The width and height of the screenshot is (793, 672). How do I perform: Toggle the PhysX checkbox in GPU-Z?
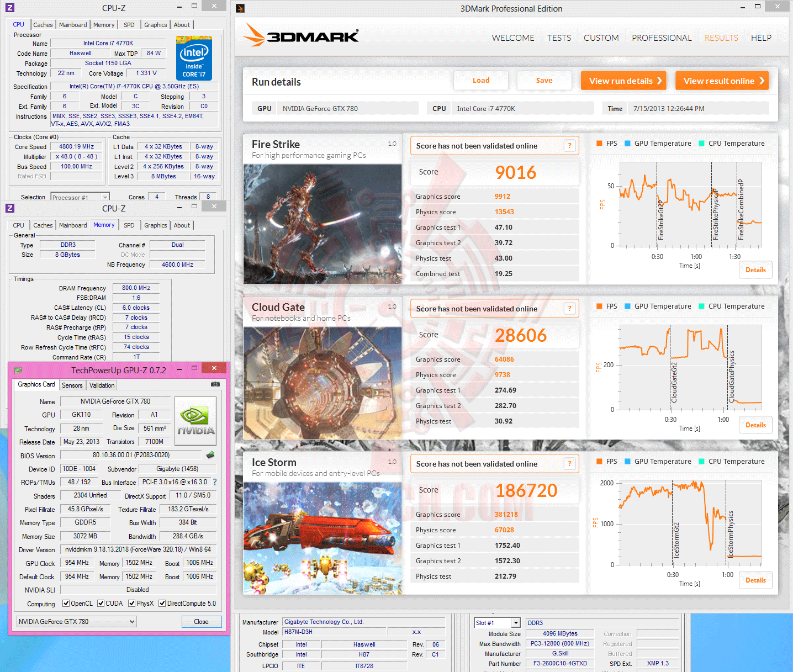click(132, 604)
